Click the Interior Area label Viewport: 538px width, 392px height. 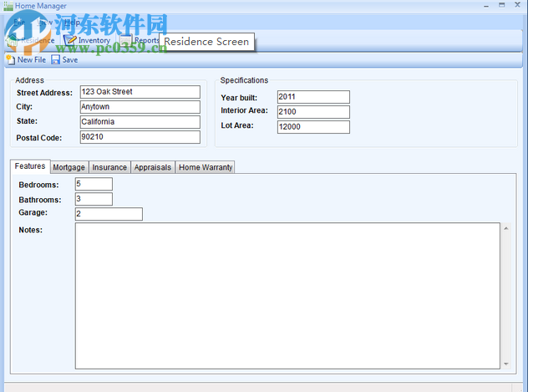(x=244, y=110)
